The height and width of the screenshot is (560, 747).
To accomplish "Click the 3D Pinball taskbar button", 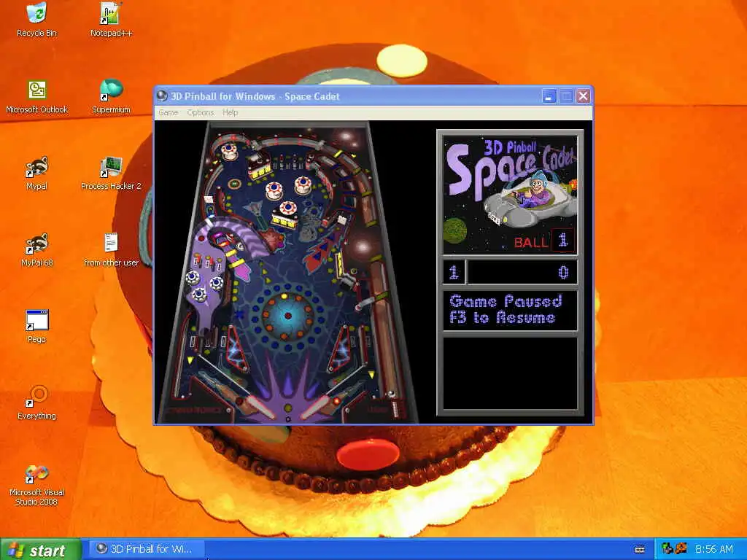I will (x=147, y=549).
